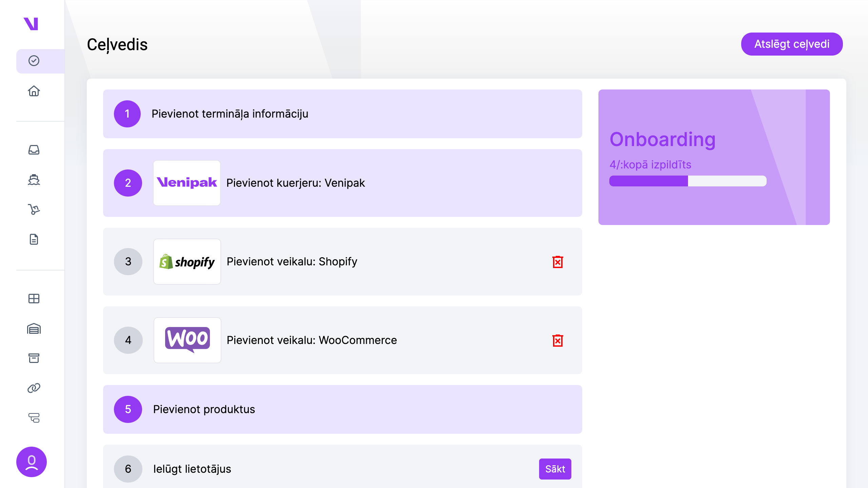Open the ship icon in sidebar

pyautogui.click(x=34, y=180)
